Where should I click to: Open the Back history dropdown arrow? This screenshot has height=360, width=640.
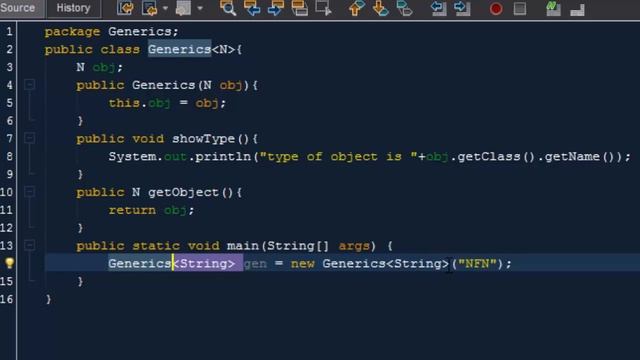click(165, 8)
